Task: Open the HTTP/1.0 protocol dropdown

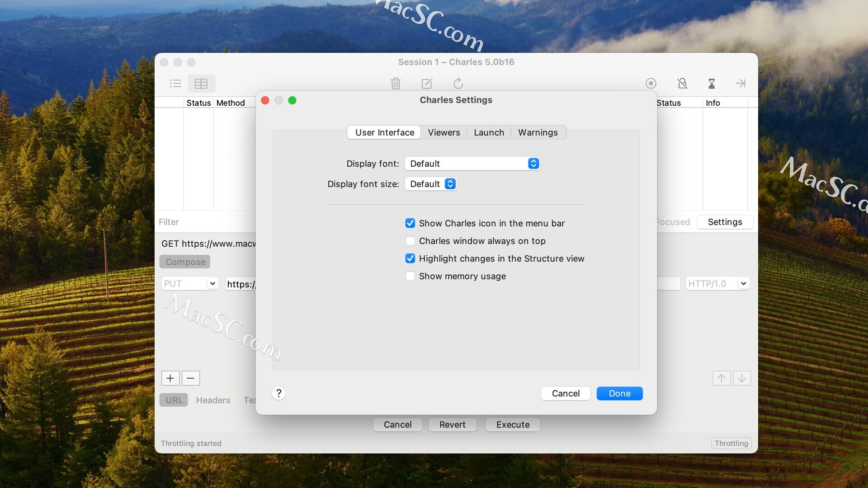Action: (x=718, y=284)
